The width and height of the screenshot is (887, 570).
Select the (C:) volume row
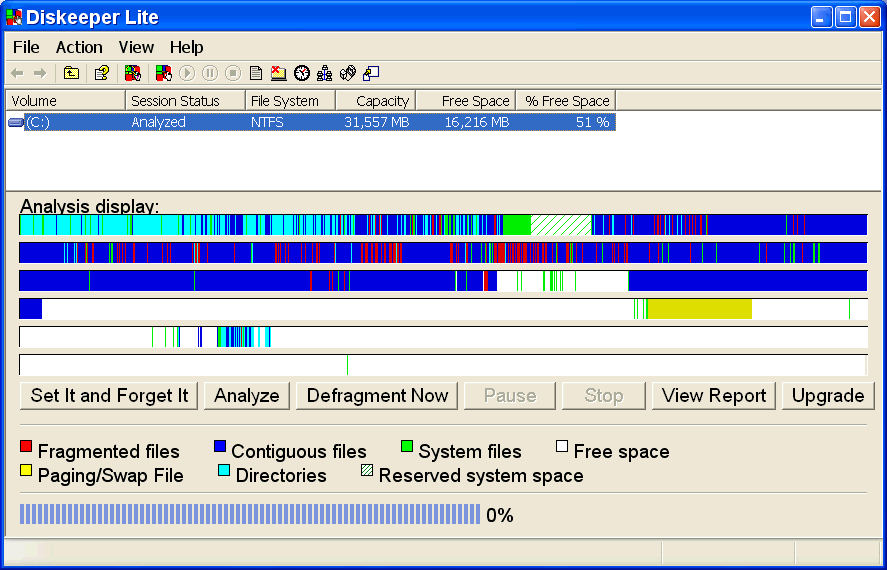(311, 122)
